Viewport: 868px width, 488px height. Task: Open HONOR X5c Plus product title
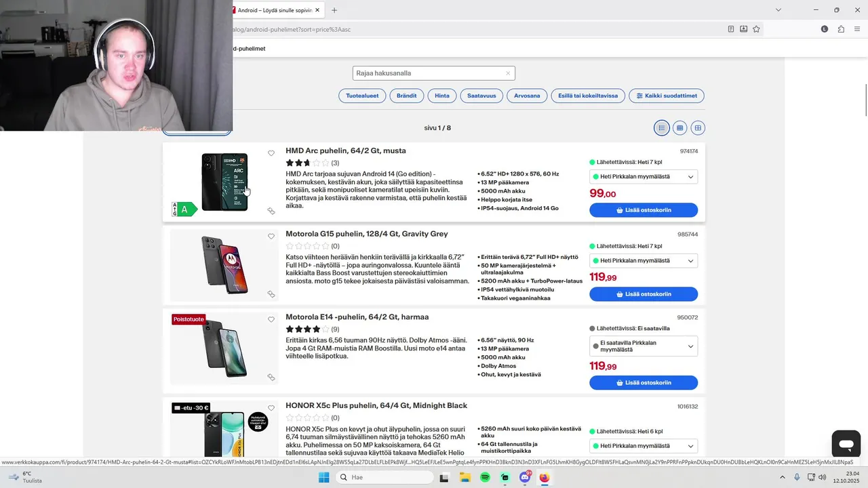pyautogui.click(x=376, y=405)
